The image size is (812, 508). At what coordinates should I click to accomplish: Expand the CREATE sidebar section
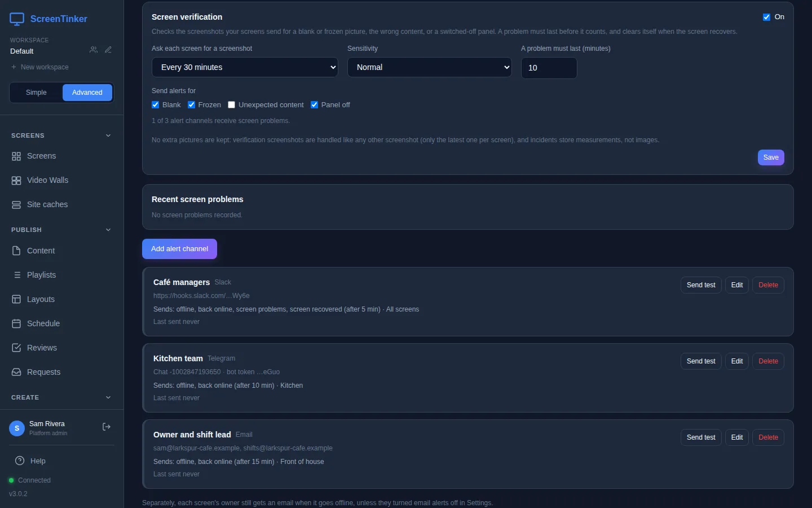click(61, 397)
